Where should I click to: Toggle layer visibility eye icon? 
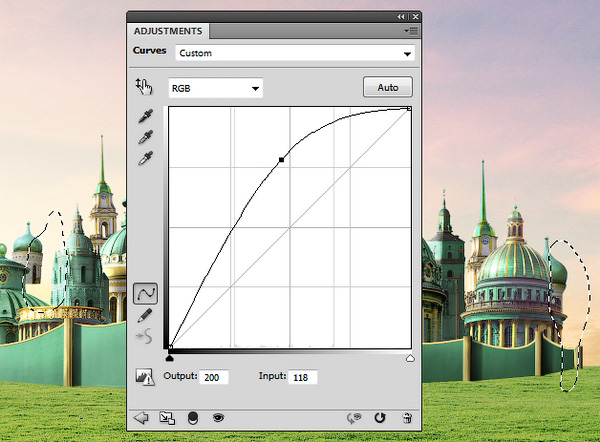pyautogui.click(x=218, y=418)
